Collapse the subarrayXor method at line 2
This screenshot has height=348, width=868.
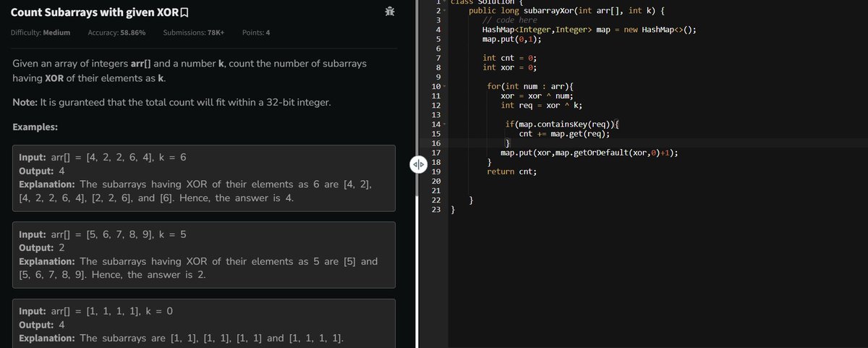tap(446, 12)
